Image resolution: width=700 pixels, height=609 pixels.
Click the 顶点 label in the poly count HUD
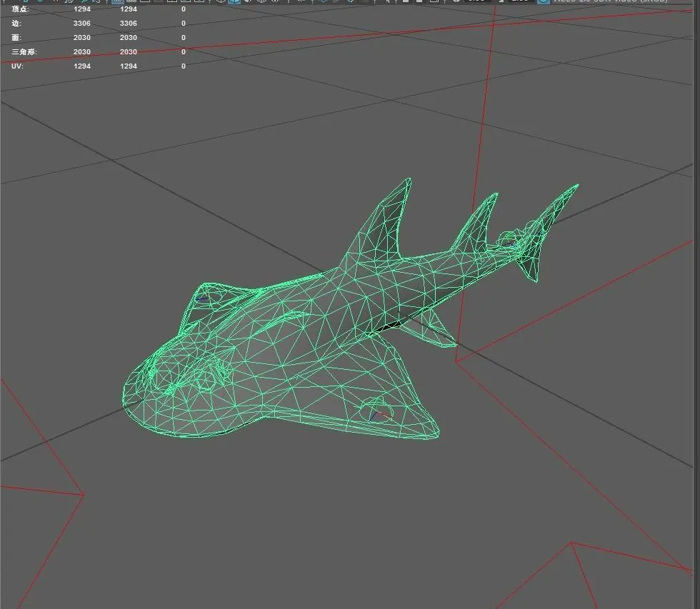[x=20, y=9]
